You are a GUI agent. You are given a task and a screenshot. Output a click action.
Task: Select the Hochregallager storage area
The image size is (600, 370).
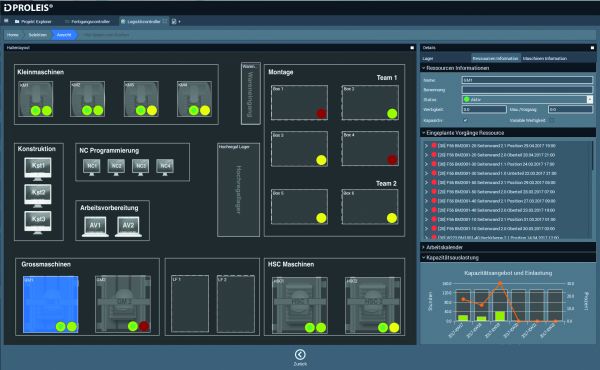click(x=238, y=190)
